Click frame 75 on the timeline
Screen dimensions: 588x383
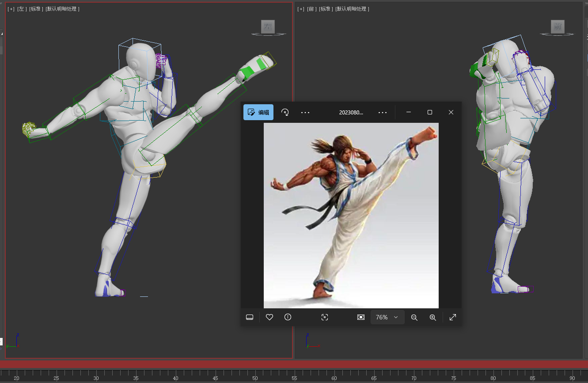point(453,378)
